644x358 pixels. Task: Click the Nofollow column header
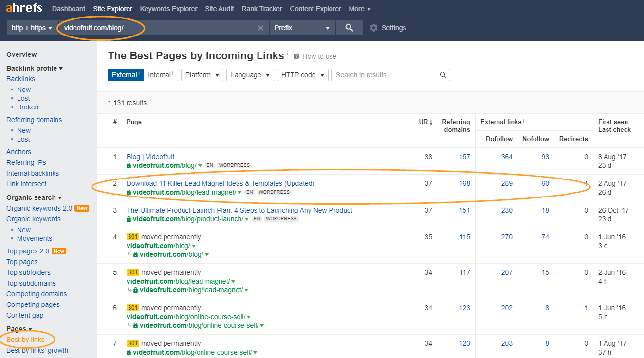coord(535,139)
